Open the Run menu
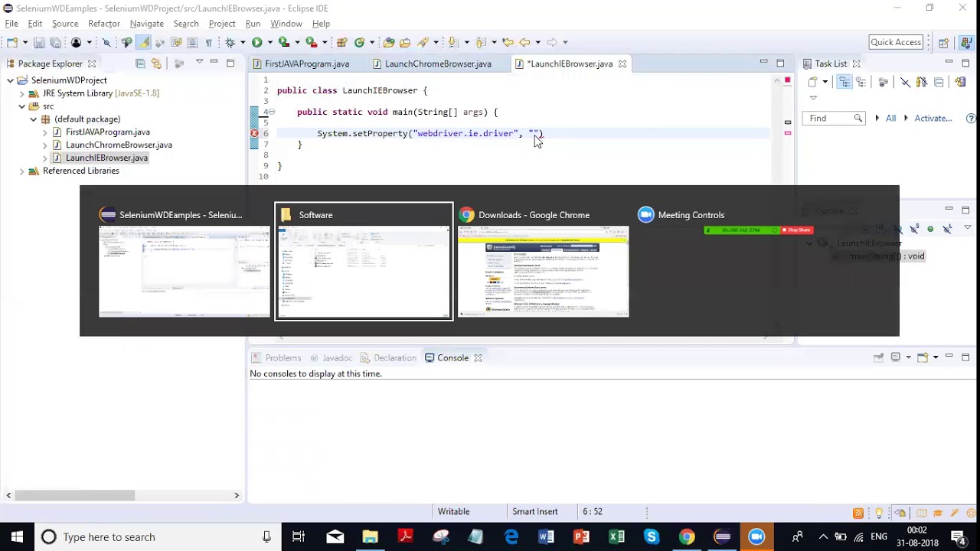 (253, 24)
